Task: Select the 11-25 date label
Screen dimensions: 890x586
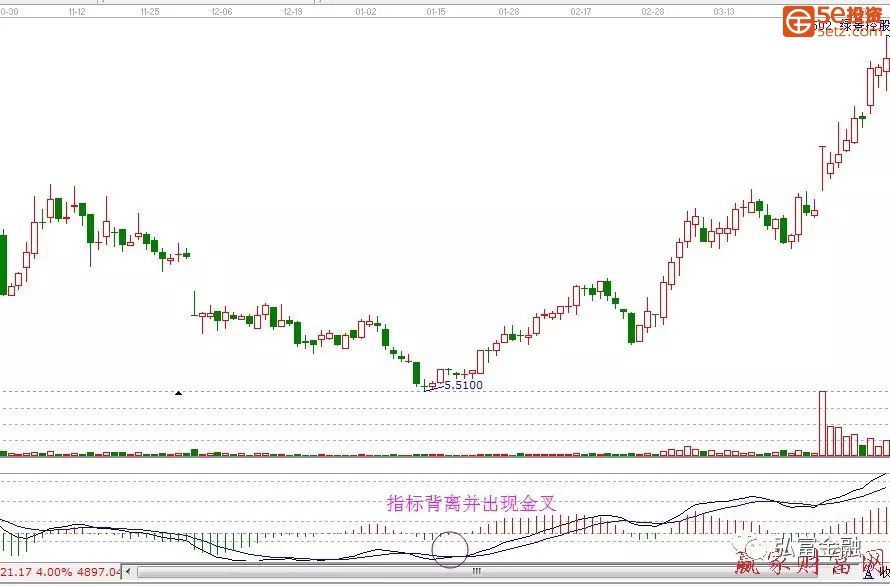Action: [x=150, y=11]
